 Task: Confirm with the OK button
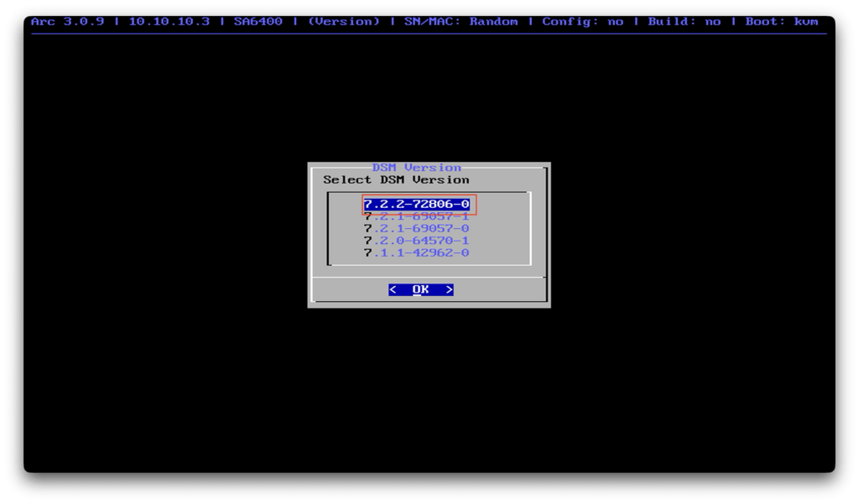click(421, 289)
